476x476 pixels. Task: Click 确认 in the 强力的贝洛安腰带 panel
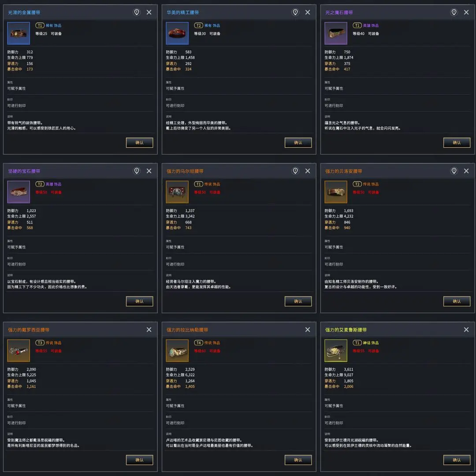click(x=457, y=301)
